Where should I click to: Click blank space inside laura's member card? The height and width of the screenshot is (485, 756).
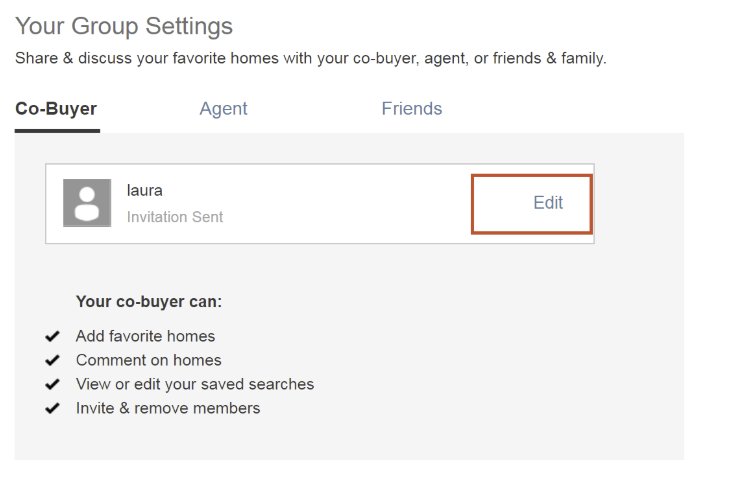[347, 203]
